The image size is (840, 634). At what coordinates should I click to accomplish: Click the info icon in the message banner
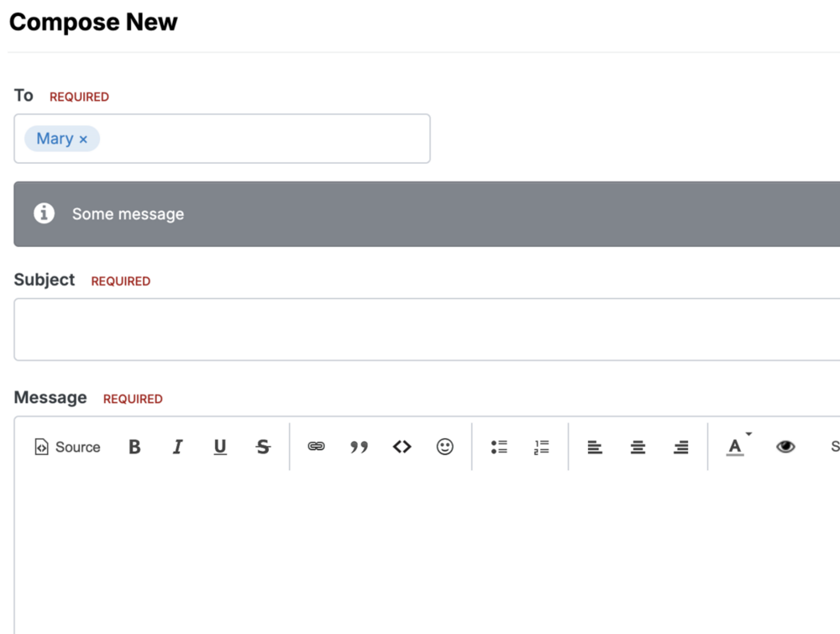pos(44,213)
